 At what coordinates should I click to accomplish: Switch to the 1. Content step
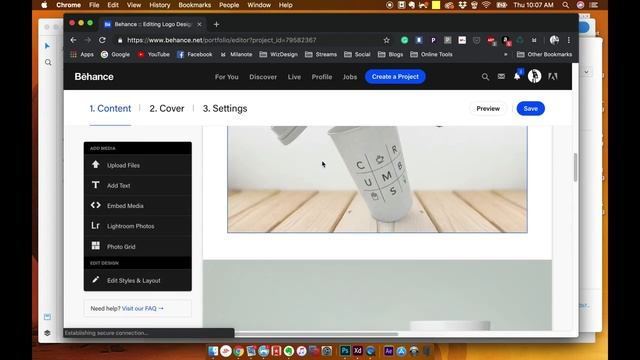coord(110,109)
